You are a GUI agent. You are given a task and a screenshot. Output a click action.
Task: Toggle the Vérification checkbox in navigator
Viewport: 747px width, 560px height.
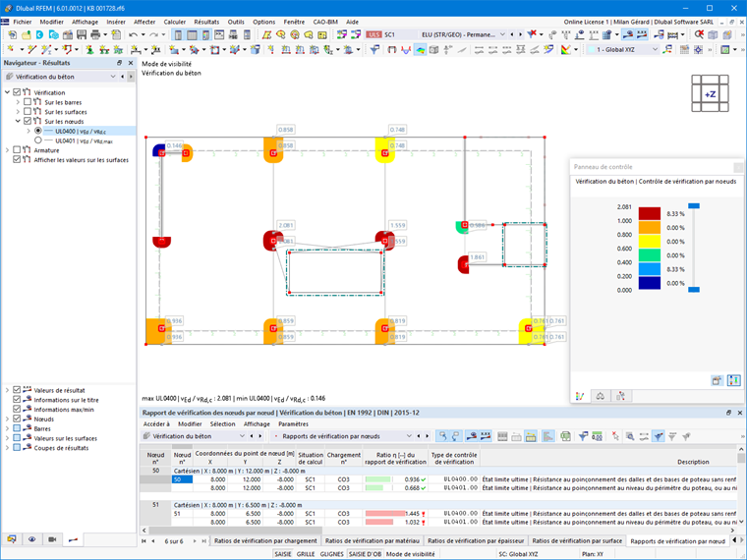17,92
